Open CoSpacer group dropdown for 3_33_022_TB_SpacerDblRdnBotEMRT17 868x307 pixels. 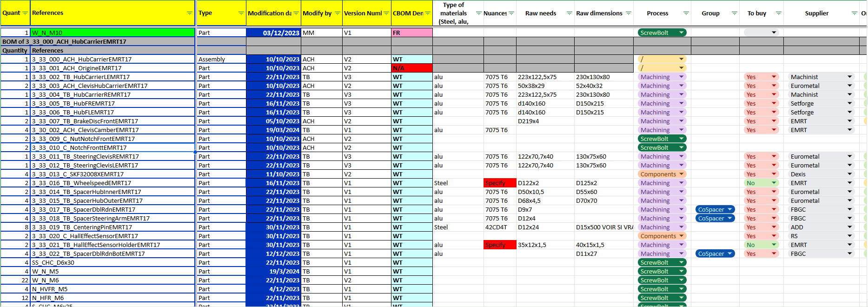pyautogui.click(x=729, y=254)
